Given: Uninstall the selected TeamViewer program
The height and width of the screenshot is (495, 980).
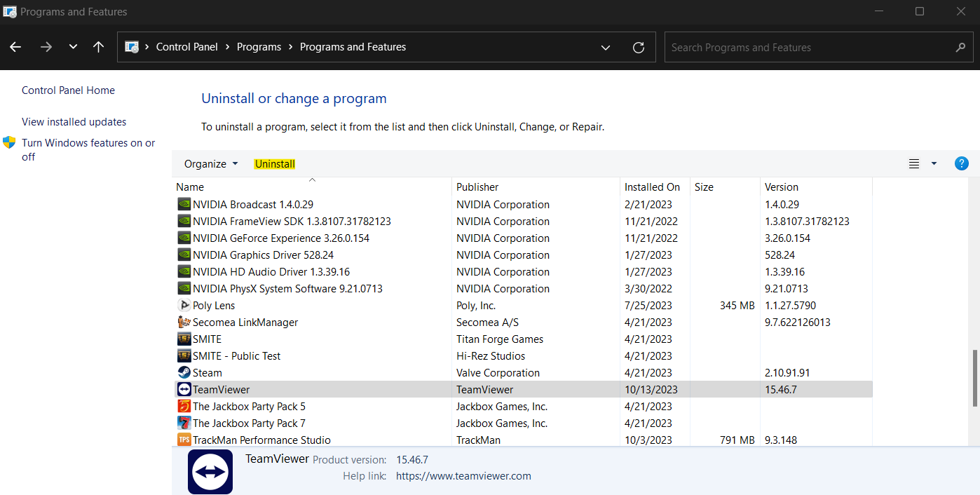Looking at the screenshot, I should click(274, 163).
